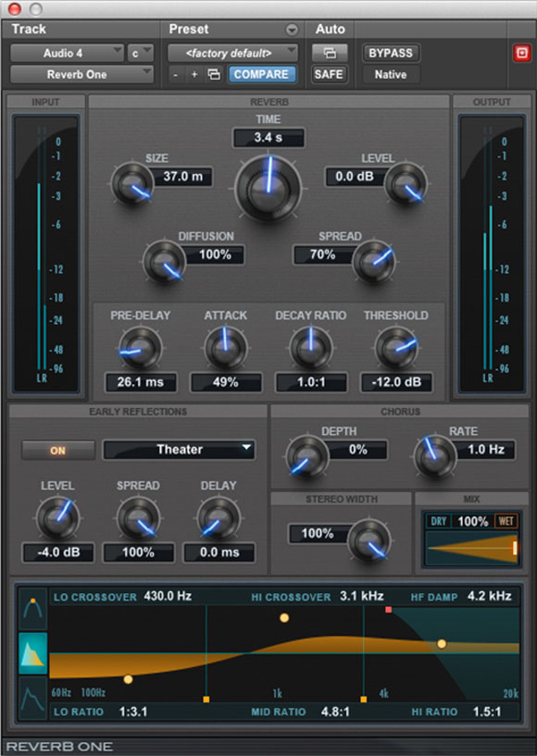The image size is (537, 756).
Task: Click the Threshold -12.0 dB field
Action: [x=396, y=382]
